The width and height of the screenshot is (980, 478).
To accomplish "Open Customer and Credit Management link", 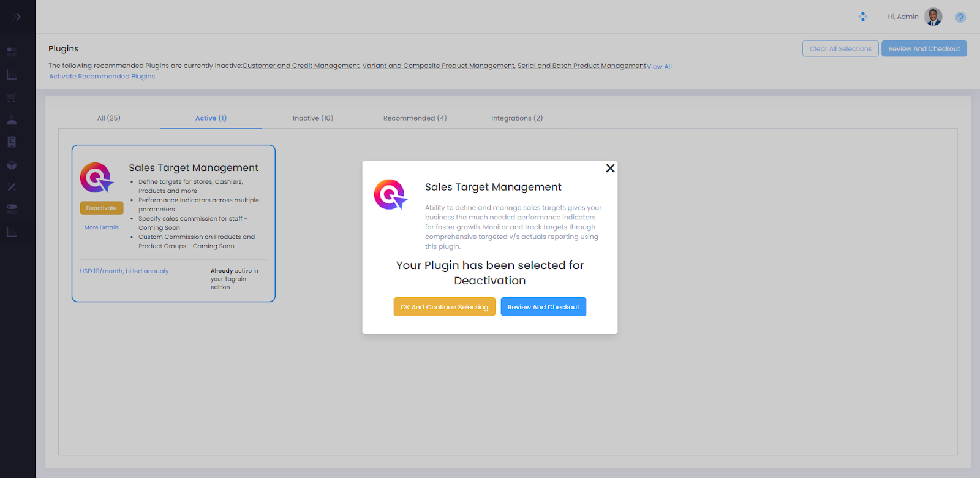I will point(301,66).
